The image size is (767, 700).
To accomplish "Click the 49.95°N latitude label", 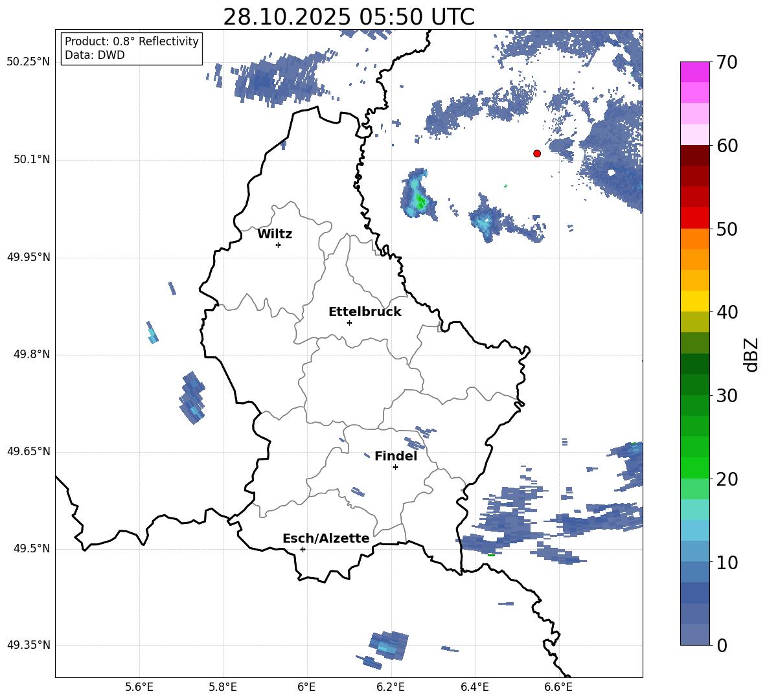I will 29,257.
